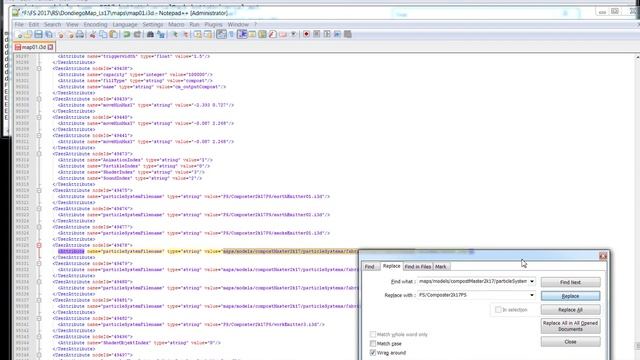Click the line with value "workEmitter3.i3d"

click(x=191, y=324)
